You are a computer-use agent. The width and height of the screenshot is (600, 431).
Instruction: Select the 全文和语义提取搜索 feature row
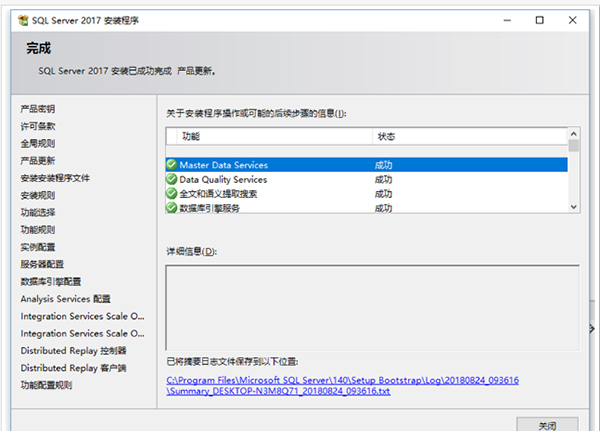tap(367, 194)
